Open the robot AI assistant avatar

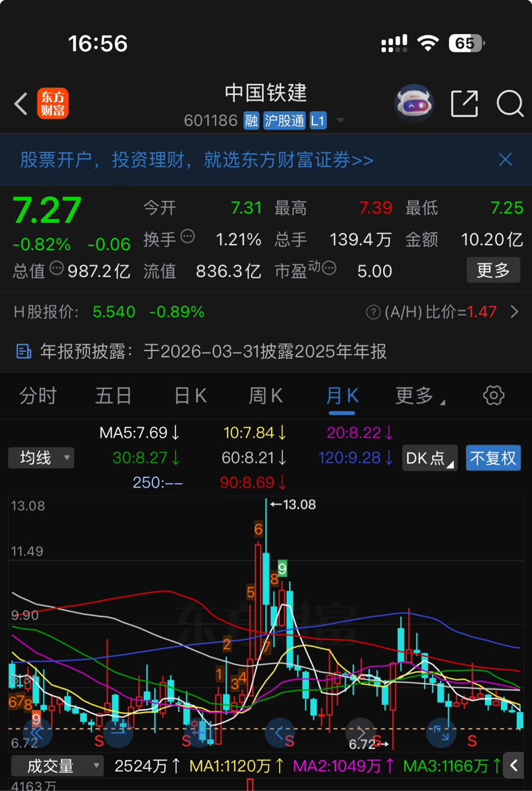tap(414, 103)
